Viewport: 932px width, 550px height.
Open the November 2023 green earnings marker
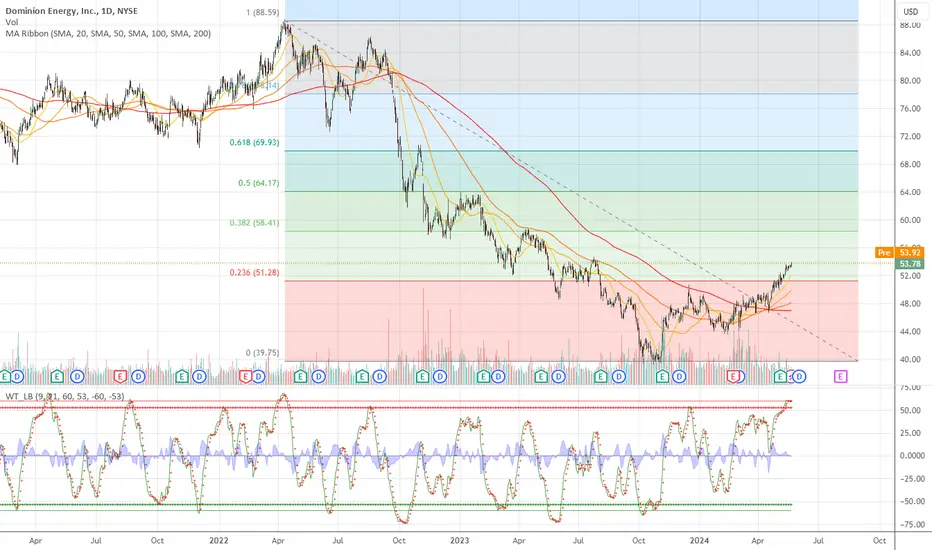pos(662,376)
